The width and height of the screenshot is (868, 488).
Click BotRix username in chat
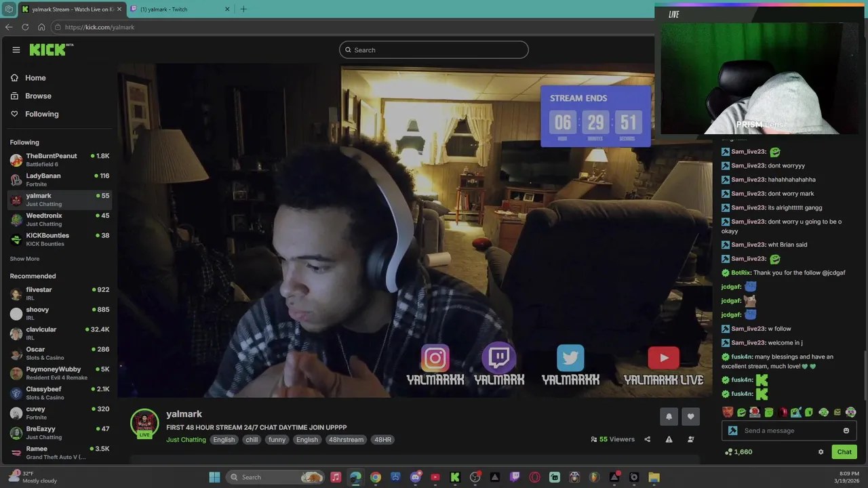[x=740, y=272]
